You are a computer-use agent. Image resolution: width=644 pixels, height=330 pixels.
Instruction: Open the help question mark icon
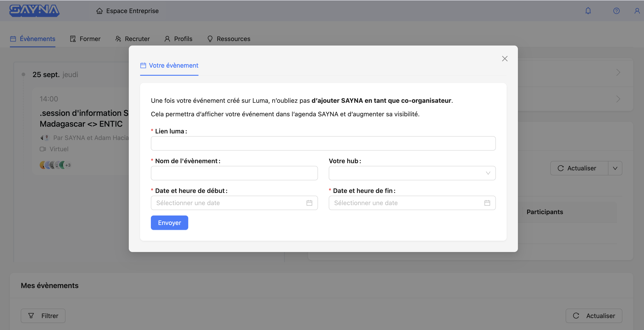[616, 11]
